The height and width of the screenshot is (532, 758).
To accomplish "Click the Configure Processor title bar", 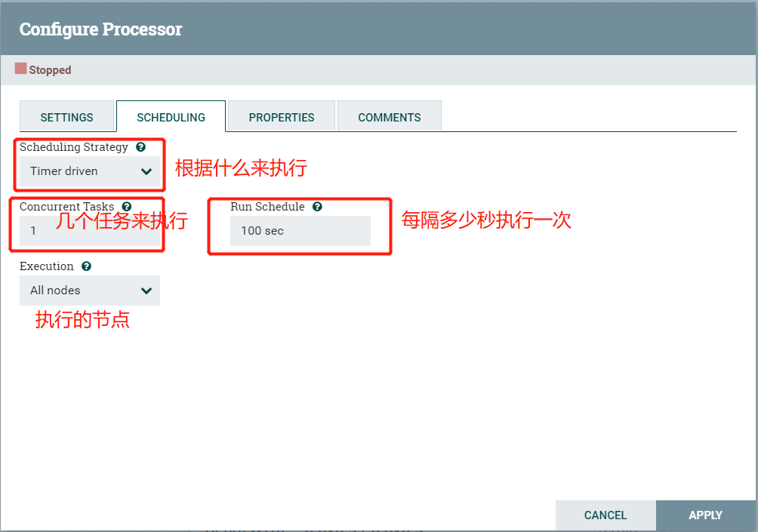I will click(x=102, y=29).
